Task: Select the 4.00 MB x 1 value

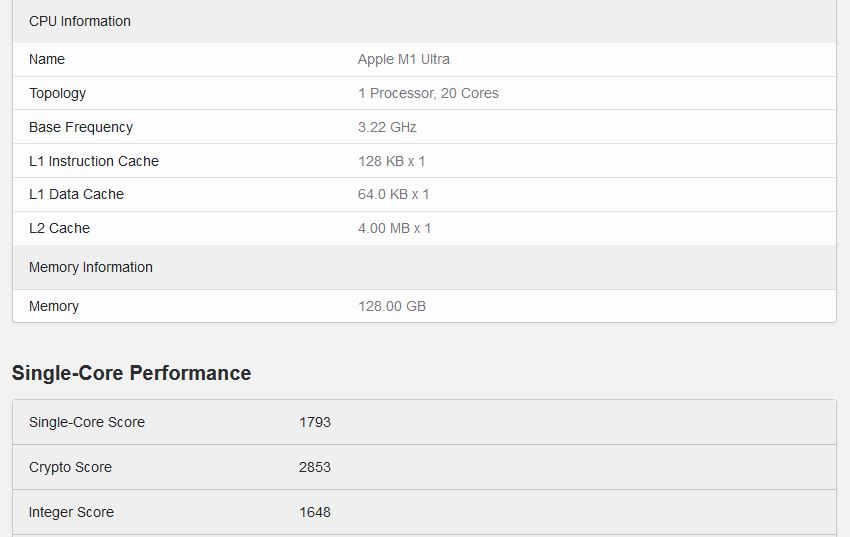Action: pos(395,228)
